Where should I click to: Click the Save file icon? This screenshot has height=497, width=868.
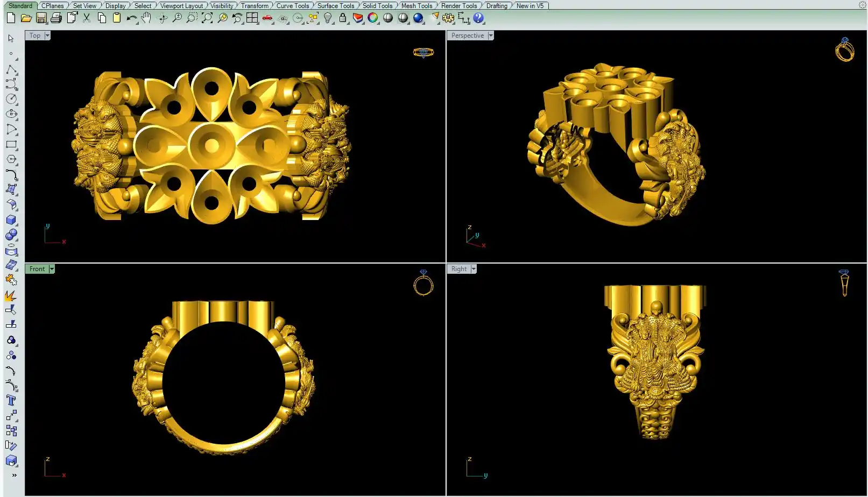(x=41, y=18)
